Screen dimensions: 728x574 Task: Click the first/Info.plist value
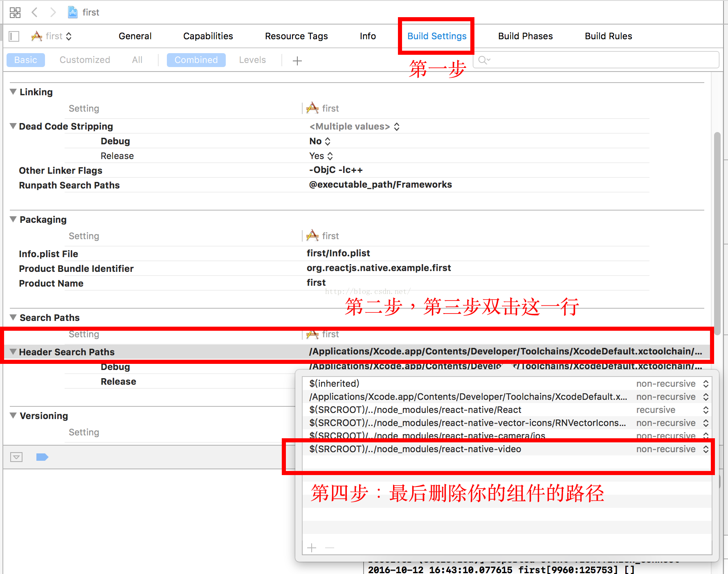point(338,253)
